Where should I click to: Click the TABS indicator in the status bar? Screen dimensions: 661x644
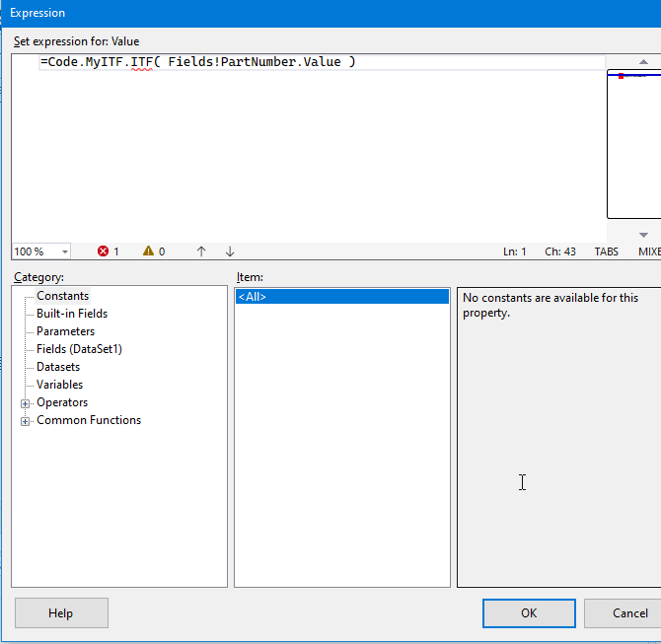coord(606,251)
